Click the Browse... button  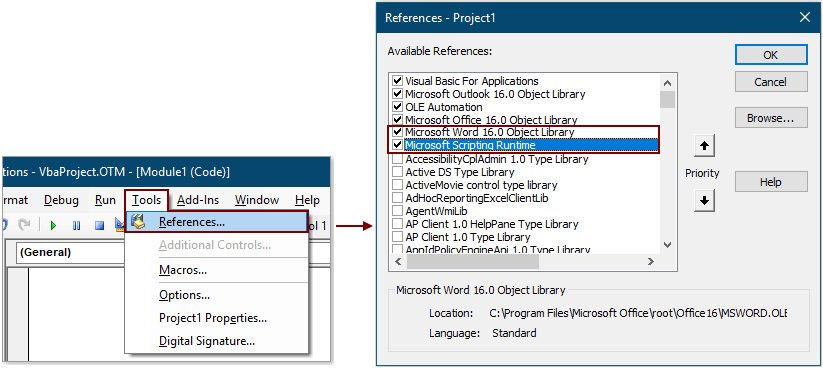click(x=771, y=118)
